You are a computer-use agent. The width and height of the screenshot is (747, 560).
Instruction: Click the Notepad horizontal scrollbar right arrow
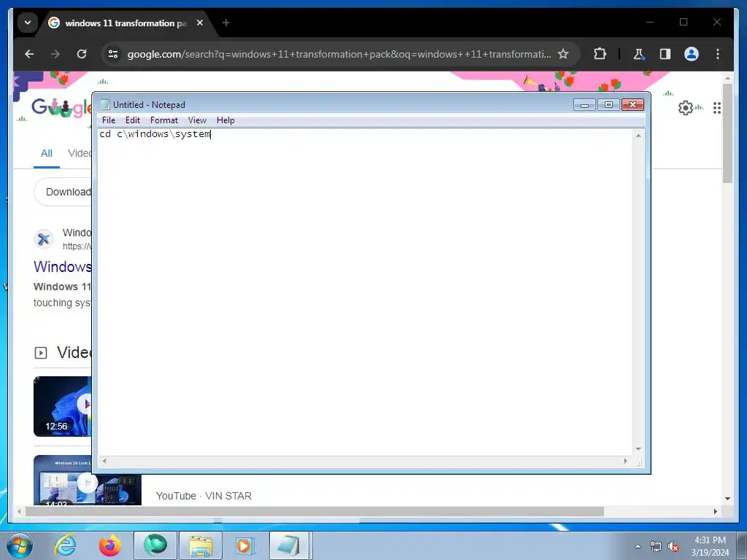click(626, 461)
